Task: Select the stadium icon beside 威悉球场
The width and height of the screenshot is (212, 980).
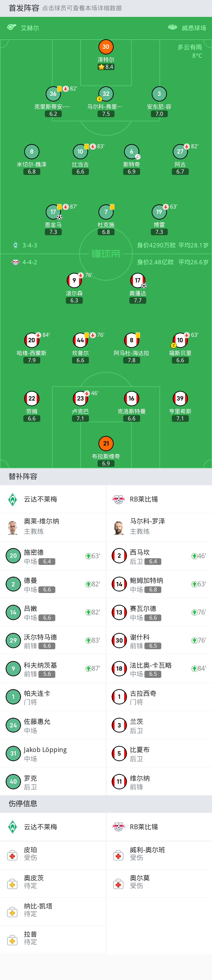Action: click(x=172, y=27)
